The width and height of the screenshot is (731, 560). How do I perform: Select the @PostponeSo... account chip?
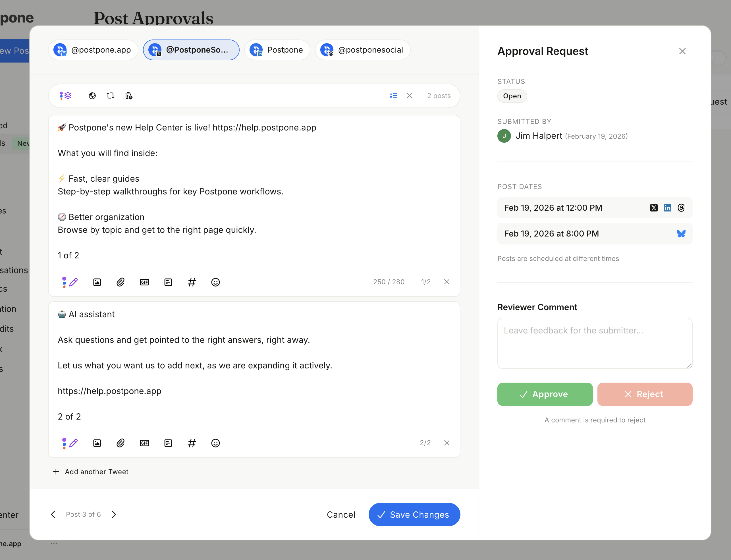pyautogui.click(x=191, y=50)
